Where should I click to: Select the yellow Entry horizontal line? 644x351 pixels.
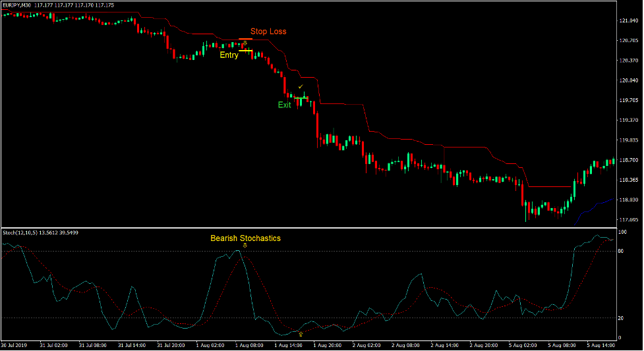(245, 51)
